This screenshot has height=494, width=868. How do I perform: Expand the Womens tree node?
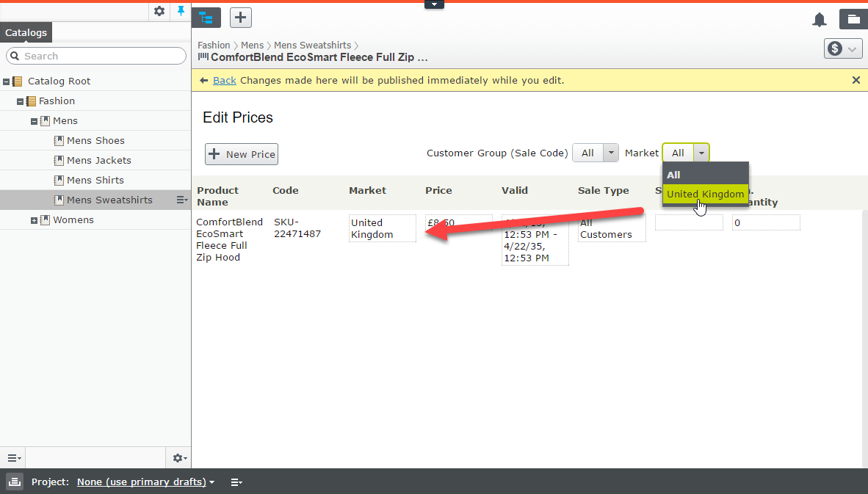click(x=35, y=220)
